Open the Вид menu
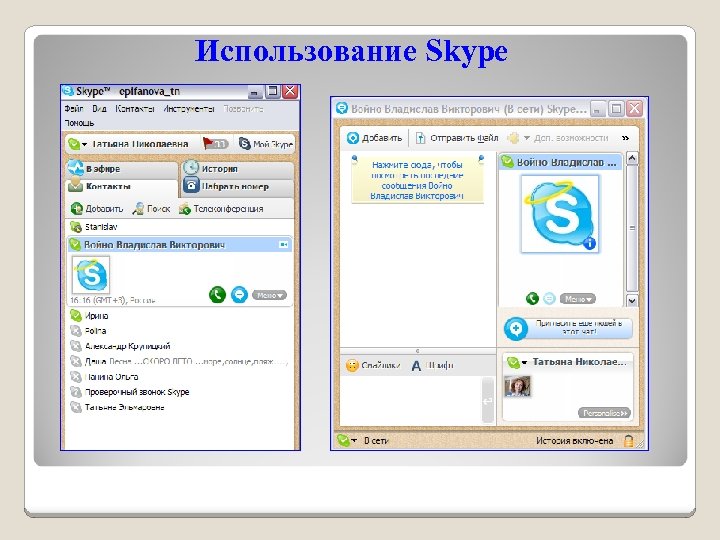This screenshot has height=540, width=720. point(99,109)
